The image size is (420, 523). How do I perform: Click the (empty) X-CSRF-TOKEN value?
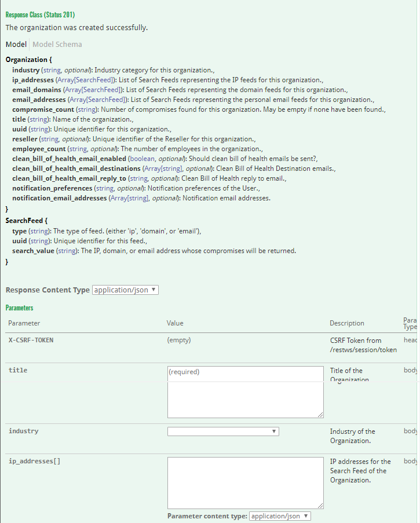(x=178, y=340)
